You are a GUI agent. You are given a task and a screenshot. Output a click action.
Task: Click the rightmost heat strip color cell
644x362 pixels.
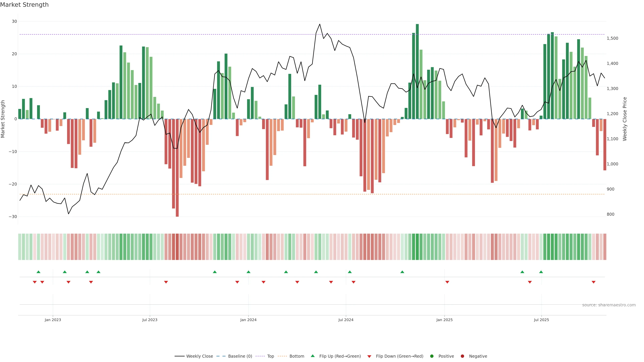605,247
